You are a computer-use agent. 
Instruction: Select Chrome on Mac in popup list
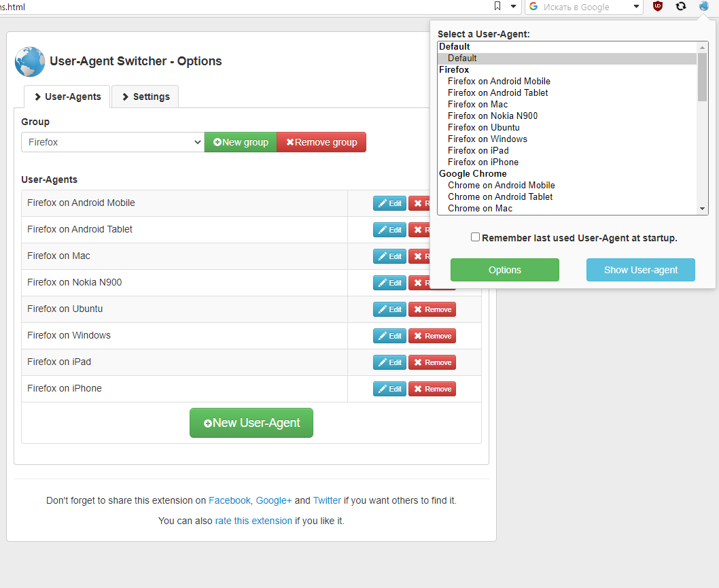click(x=567, y=208)
